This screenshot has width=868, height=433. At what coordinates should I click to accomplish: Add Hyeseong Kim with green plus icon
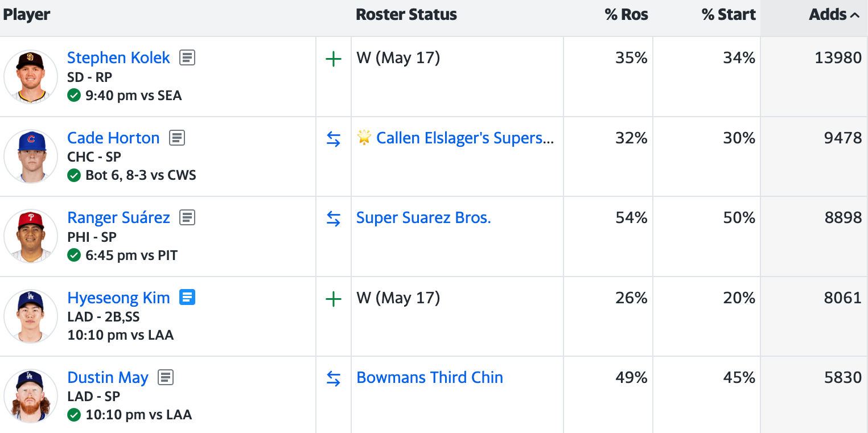pyautogui.click(x=333, y=299)
